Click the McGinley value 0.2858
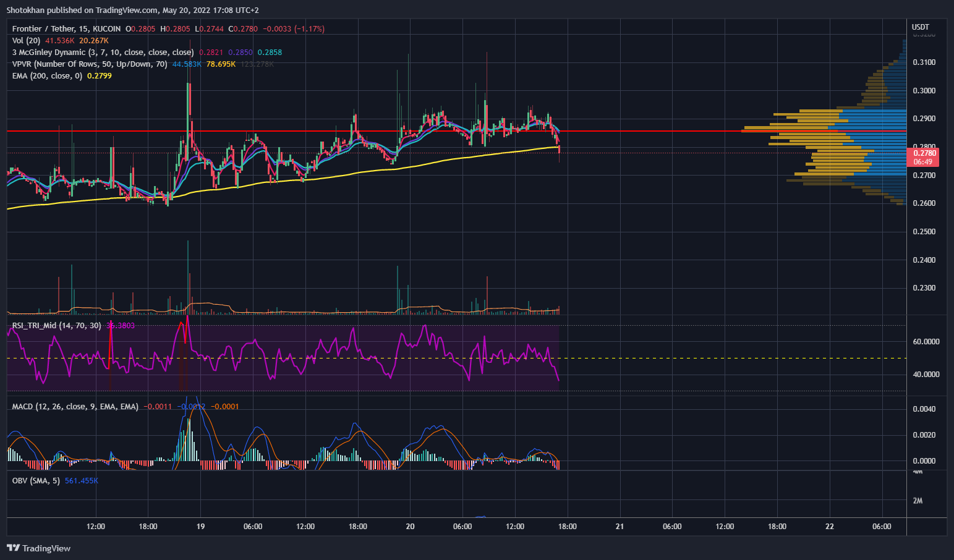 pyautogui.click(x=270, y=53)
